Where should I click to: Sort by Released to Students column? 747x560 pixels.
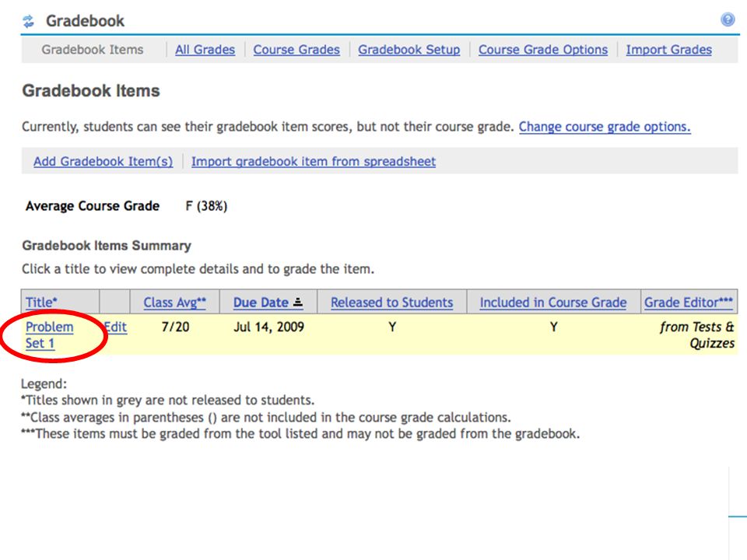point(391,303)
